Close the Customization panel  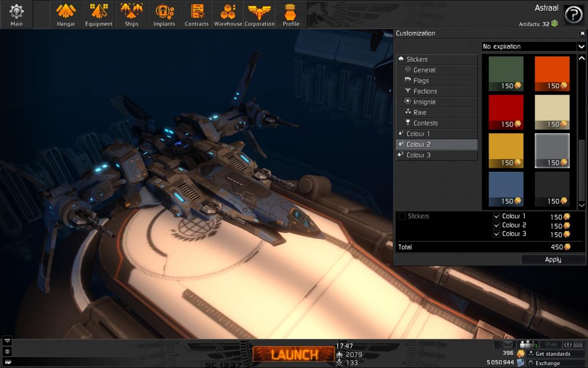(x=582, y=33)
